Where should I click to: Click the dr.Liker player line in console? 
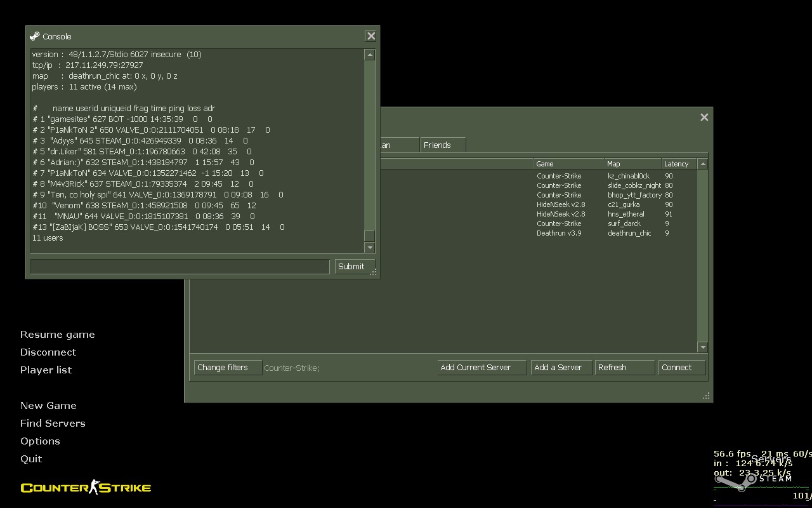pos(142,151)
